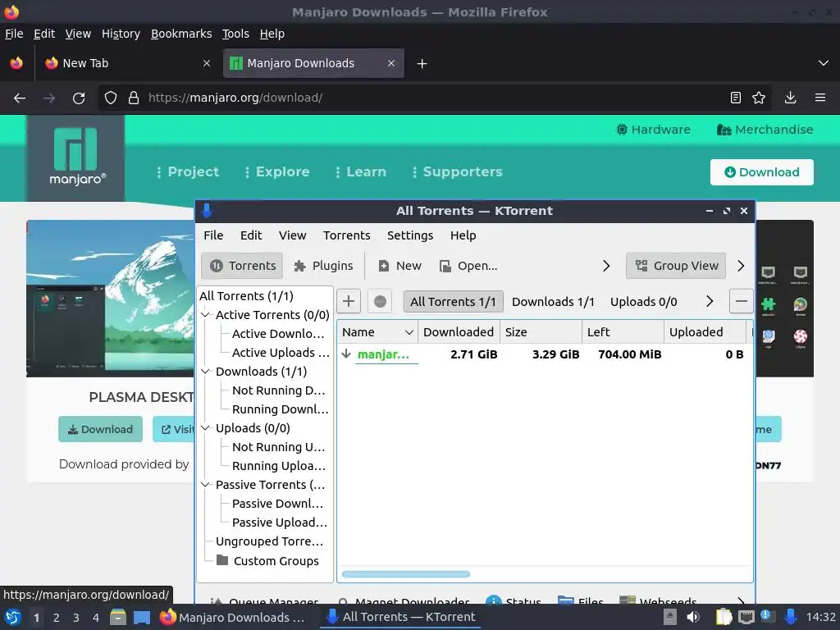Open the KTorrent Edit menu

tap(251, 235)
